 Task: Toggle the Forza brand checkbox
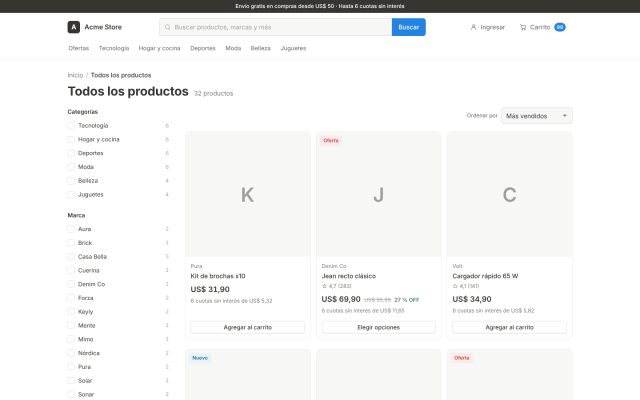(71, 298)
